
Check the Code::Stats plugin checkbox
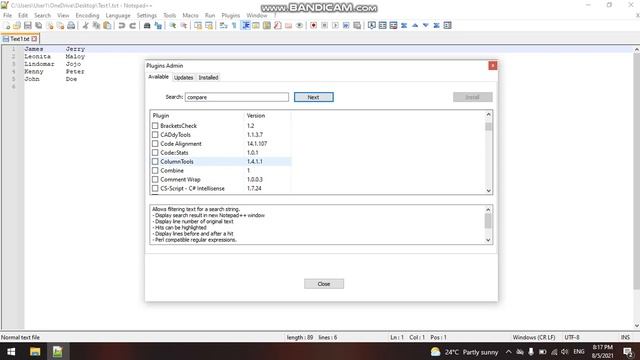pyautogui.click(x=155, y=153)
